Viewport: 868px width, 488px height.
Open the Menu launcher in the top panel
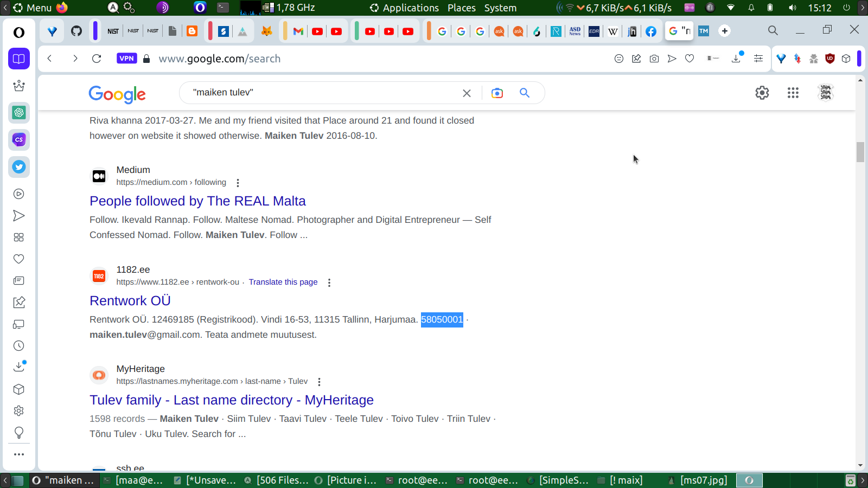coord(33,8)
